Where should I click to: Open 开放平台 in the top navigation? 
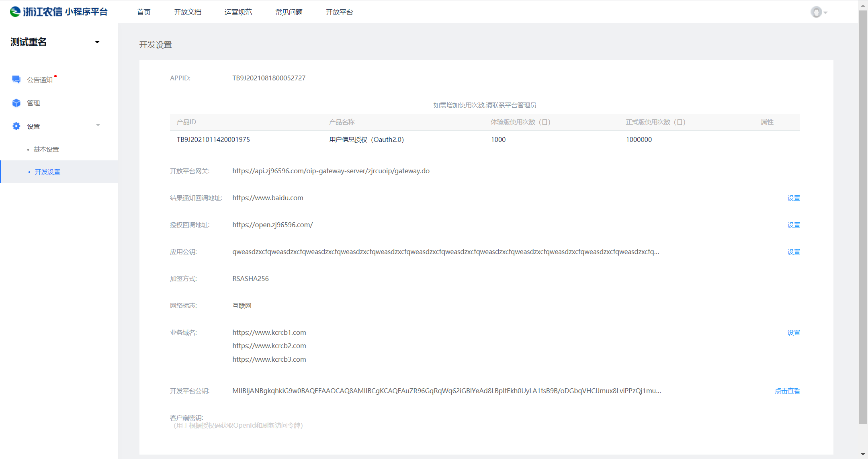(x=339, y=12)
